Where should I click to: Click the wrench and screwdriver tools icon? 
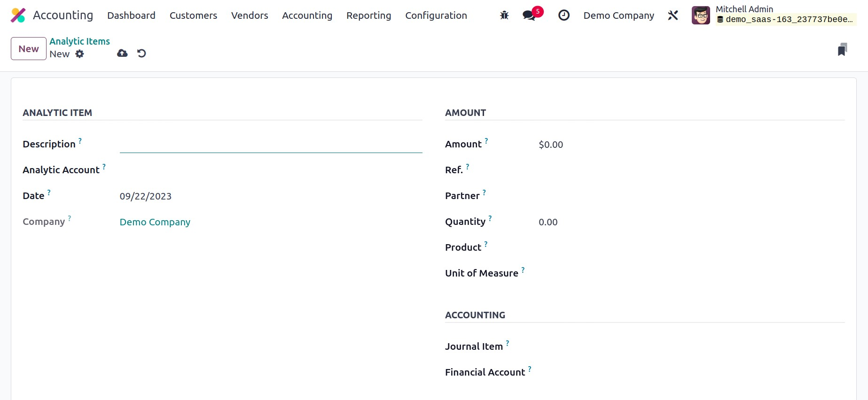point(673,15)
